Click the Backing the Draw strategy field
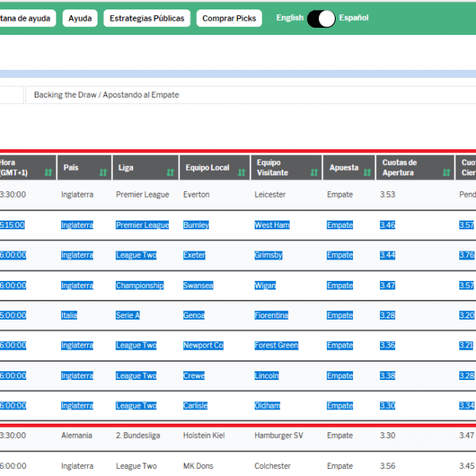476x476 pixels. coord(251,94)
